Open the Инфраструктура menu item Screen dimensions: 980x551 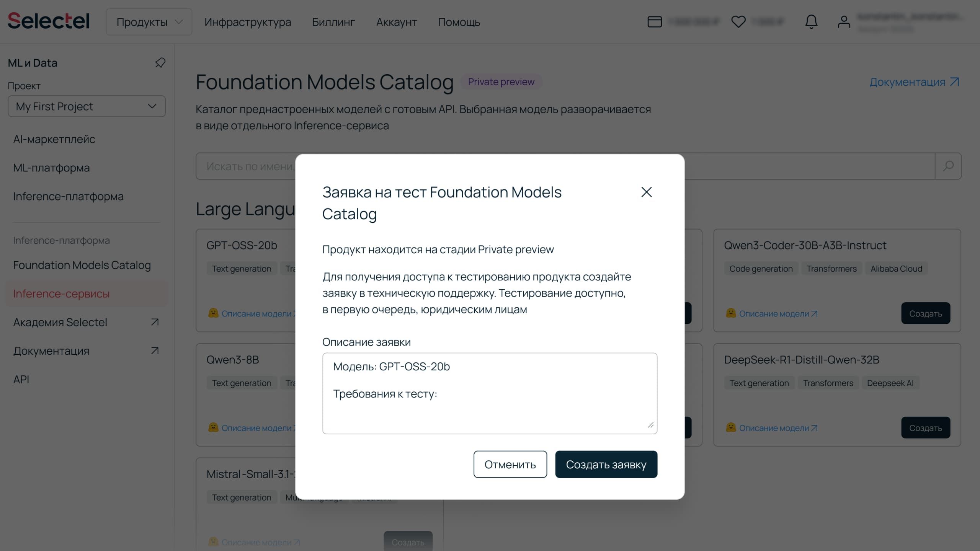click(x=248, y=22)
